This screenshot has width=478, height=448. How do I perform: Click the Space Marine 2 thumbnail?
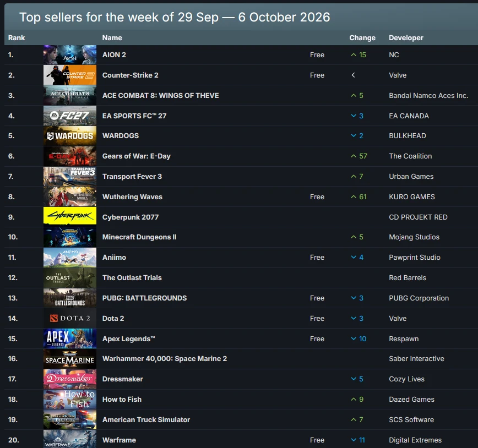pos(70,359)
